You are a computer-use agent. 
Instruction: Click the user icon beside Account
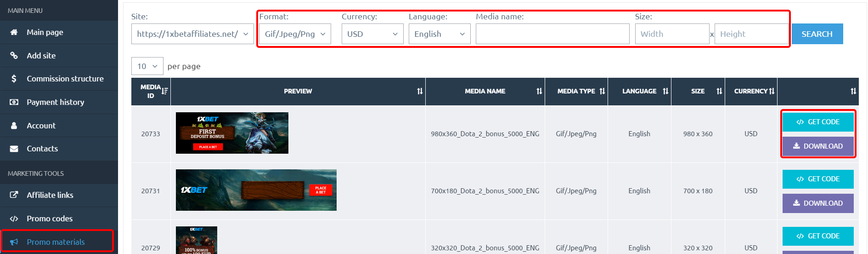pyautogui.click(x=14, y=126)
